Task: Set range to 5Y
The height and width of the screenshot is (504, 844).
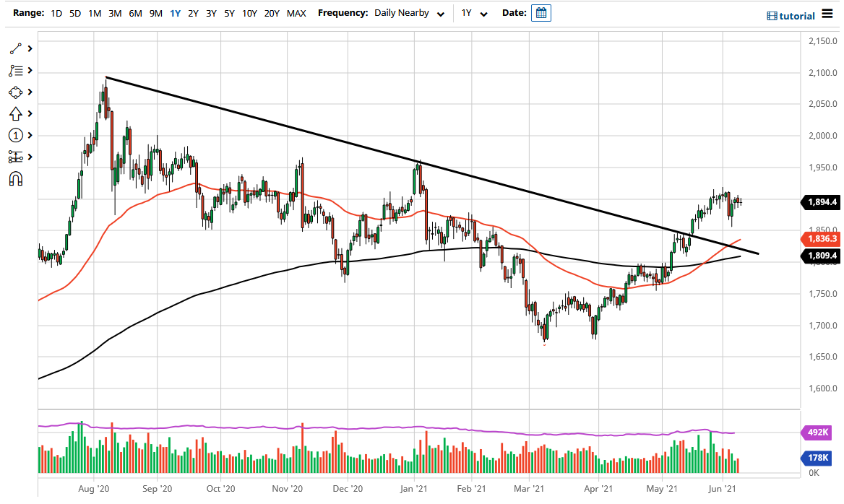Action: [229, 14]
